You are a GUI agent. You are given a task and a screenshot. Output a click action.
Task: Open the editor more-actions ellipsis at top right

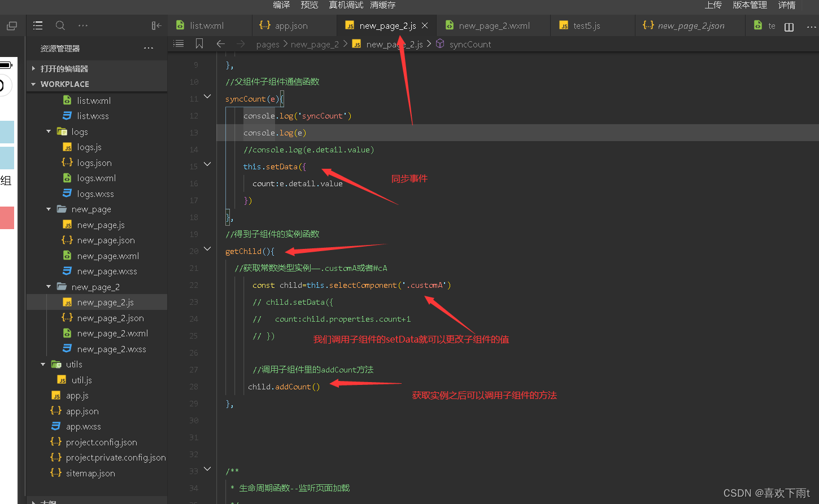811,27
